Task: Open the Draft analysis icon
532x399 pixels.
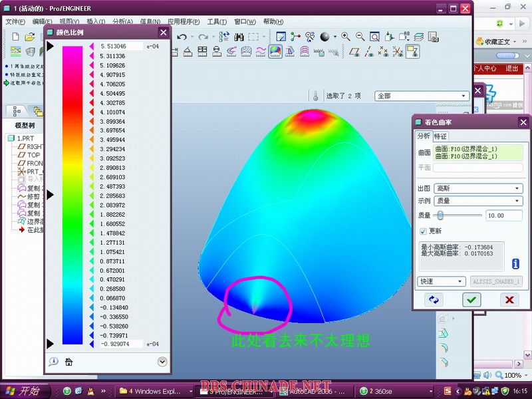Action: 290,52
